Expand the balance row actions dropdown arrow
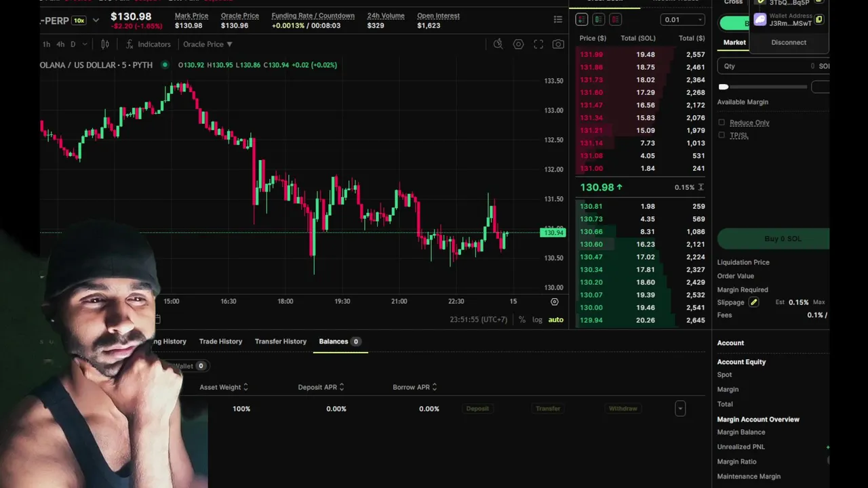This screenshot has height=488, width=868. [680, 409]
